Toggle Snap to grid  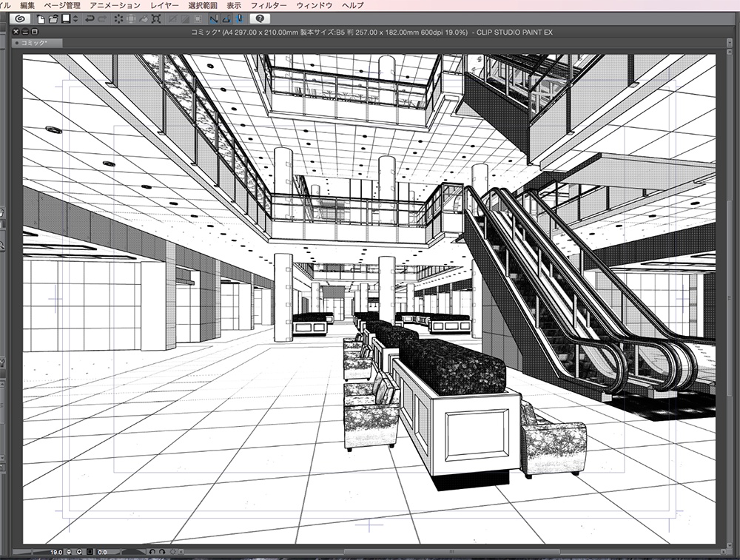click(x=240, y=19)
